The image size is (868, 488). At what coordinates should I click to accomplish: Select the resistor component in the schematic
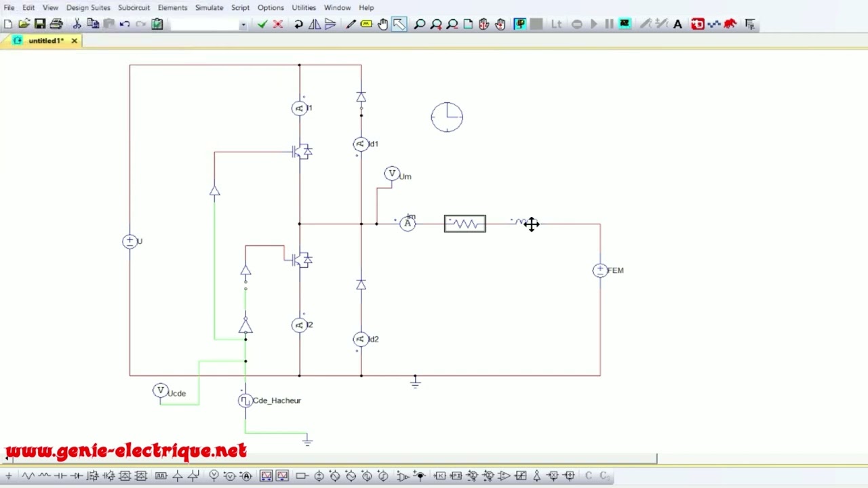[465, 223]
